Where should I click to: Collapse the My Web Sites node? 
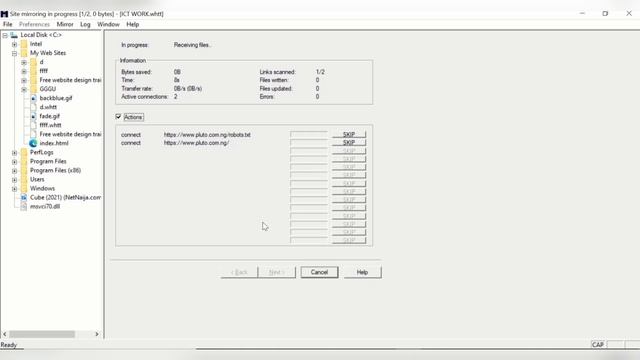15,53
